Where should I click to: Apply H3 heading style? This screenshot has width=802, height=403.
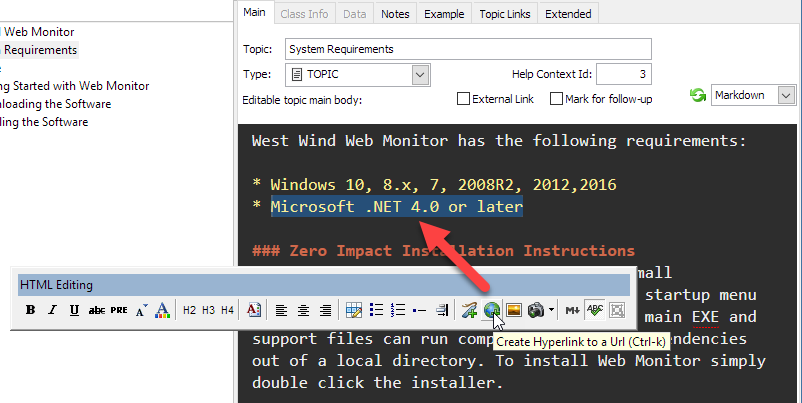coord(208,310)
